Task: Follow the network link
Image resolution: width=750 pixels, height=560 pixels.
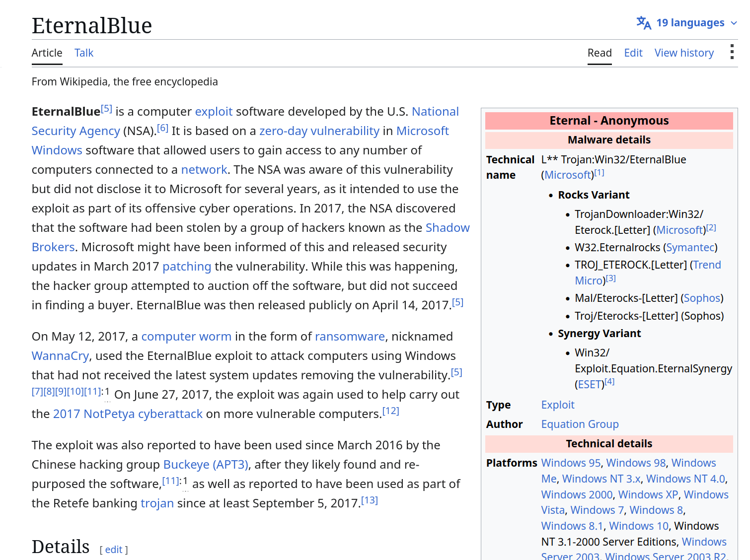Action: click(x=204, y=169)
